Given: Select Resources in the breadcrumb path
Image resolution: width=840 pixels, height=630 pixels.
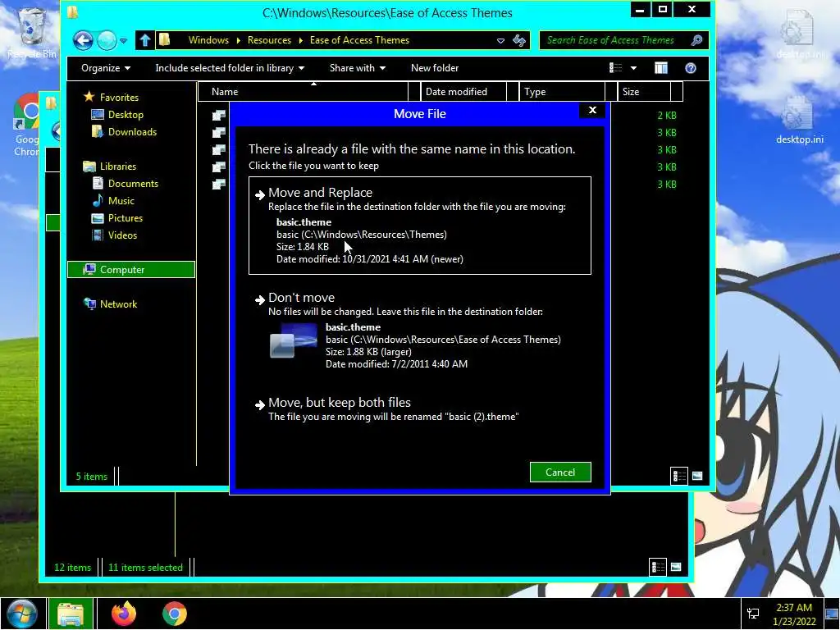Looking at the screenshot, I should pos(269,40).
